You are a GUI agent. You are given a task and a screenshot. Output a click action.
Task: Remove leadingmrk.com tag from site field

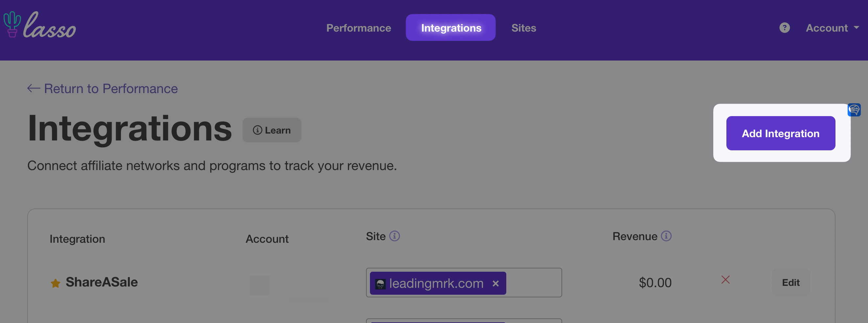(x=495, y=284)
